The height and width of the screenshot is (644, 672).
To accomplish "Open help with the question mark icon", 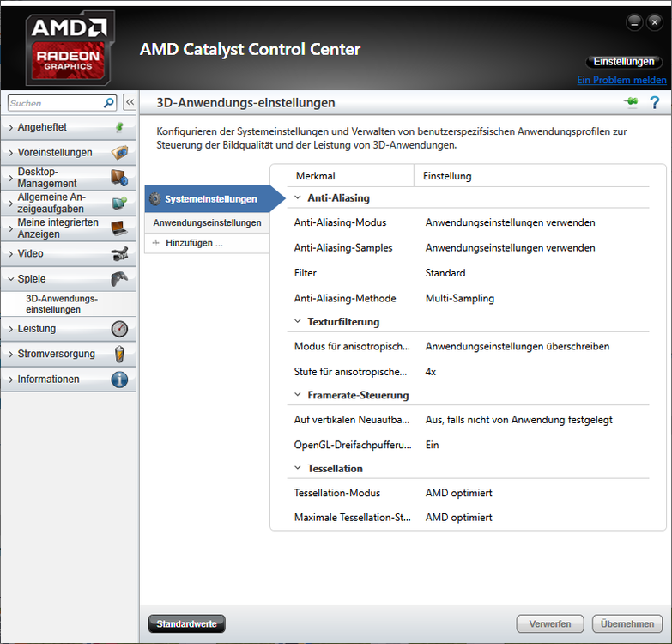I will [x=655, y=102].
